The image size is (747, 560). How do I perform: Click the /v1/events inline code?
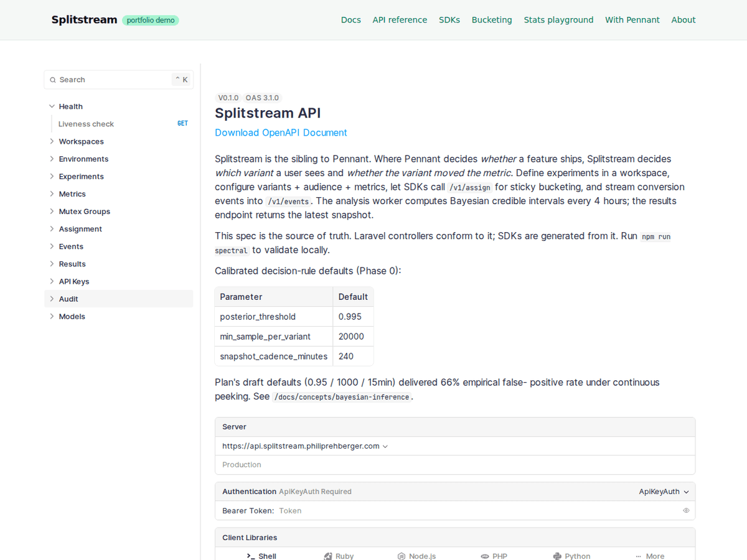288,202
